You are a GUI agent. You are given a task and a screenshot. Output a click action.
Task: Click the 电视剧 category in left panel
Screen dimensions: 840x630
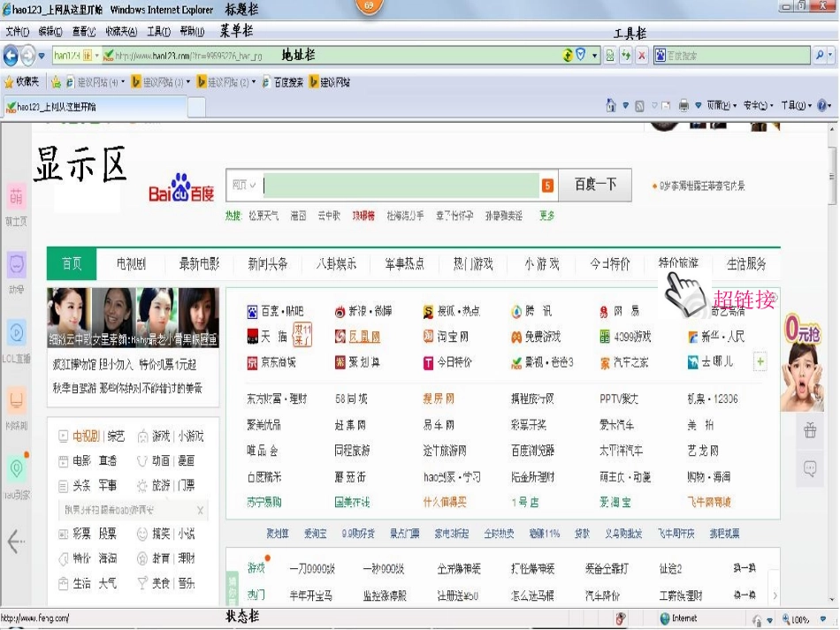tap(86, 436)
